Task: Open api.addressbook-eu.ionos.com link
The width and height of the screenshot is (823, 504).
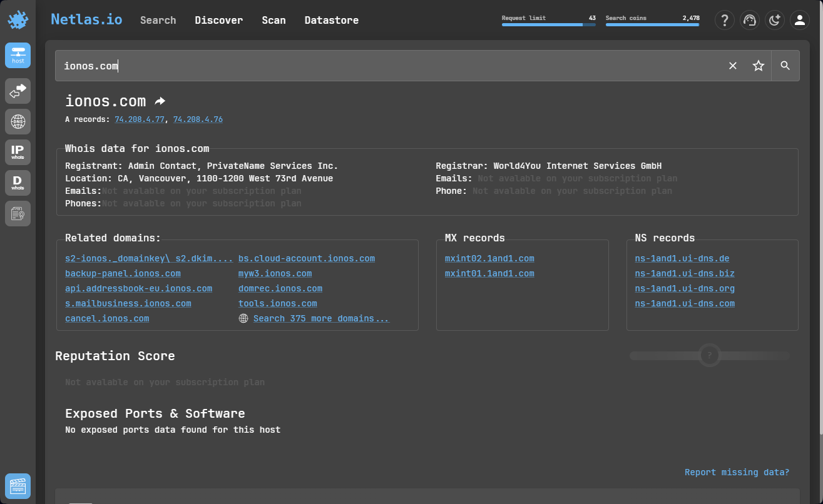Action: 138,288
